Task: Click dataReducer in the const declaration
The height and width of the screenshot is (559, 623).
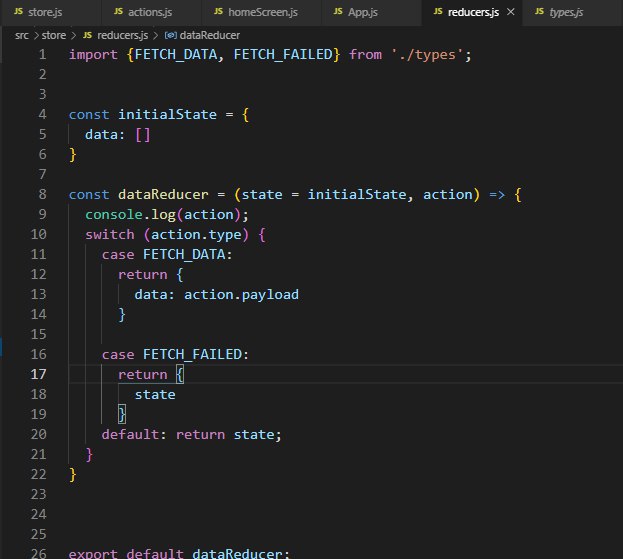Action: coord(163,194)
